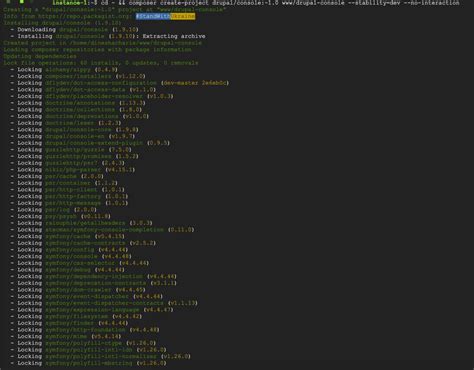Click the symfony/polyfill-ctype package name

click(84, 343)
